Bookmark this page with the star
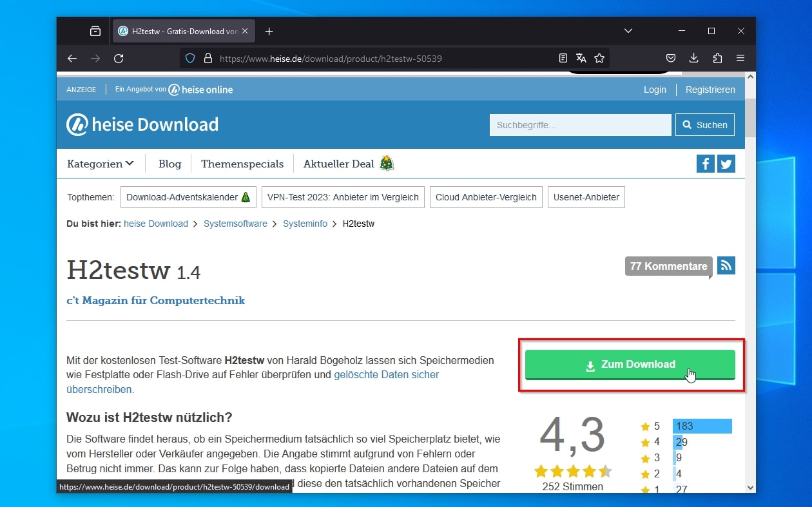812x507 pixels. coord(599,58)
